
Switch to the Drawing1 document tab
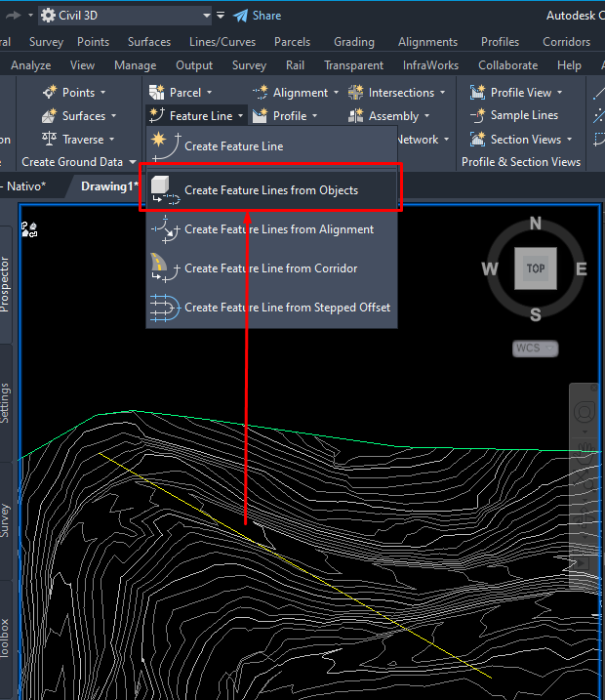tap(109, 186)
